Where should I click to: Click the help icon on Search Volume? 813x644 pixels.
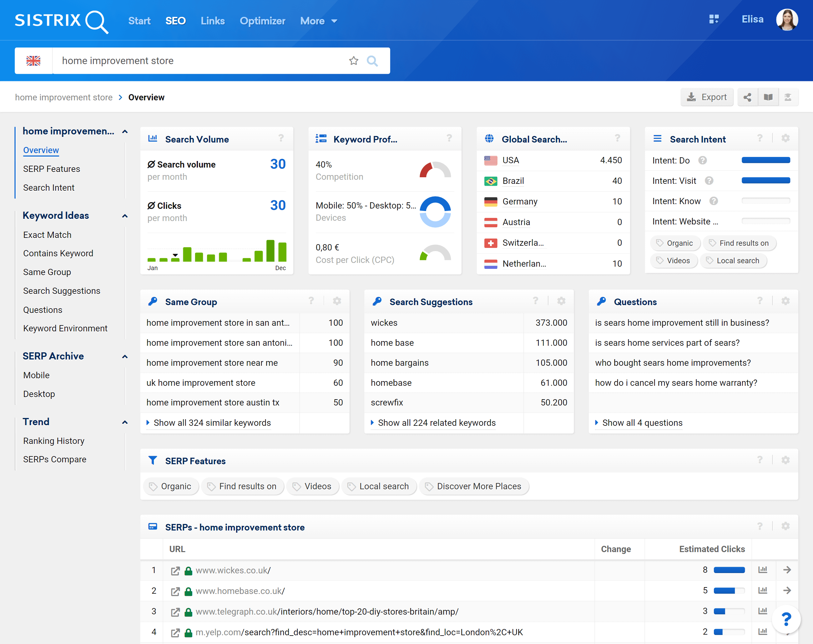pos(281,138)
